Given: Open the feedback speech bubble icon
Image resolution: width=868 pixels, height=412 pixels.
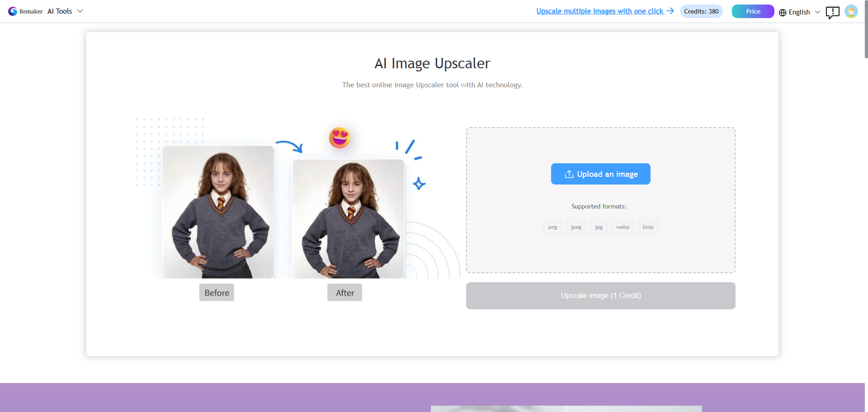Looking at the screenshot, I should [832, 12].
